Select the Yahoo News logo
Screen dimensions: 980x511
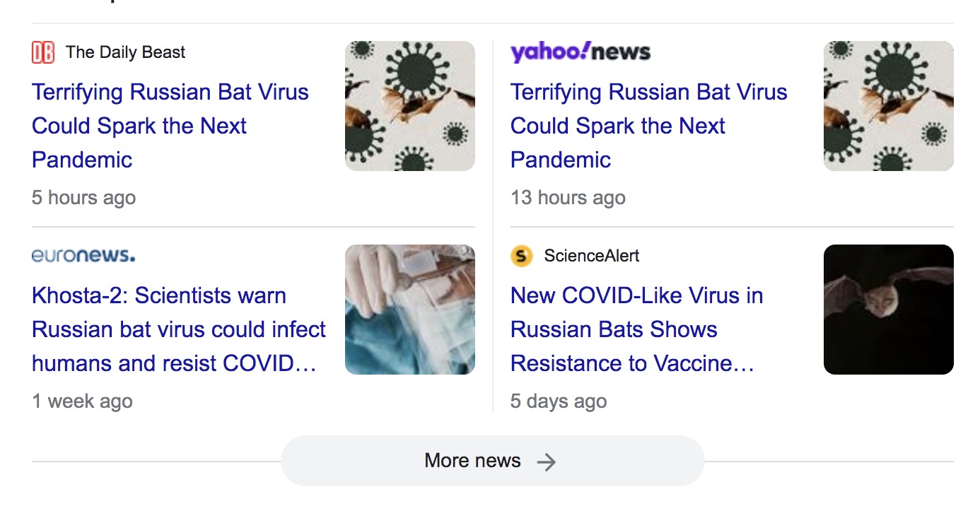[x=580, y=51]
